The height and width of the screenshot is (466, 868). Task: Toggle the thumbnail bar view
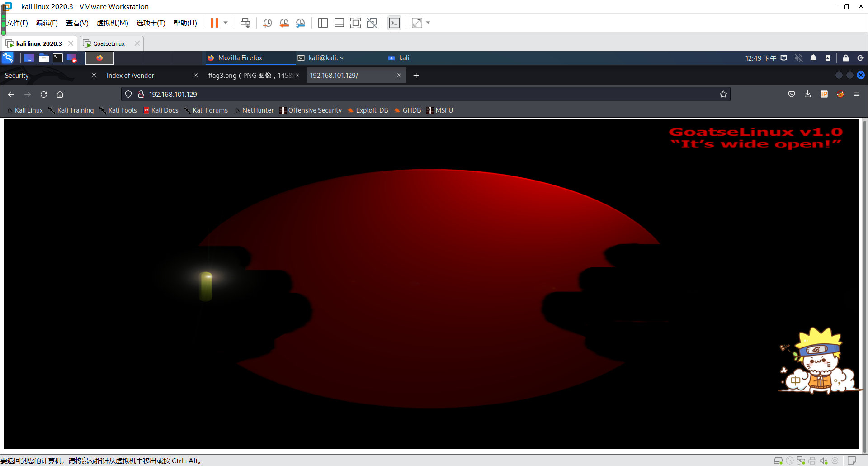pos(339,23)
